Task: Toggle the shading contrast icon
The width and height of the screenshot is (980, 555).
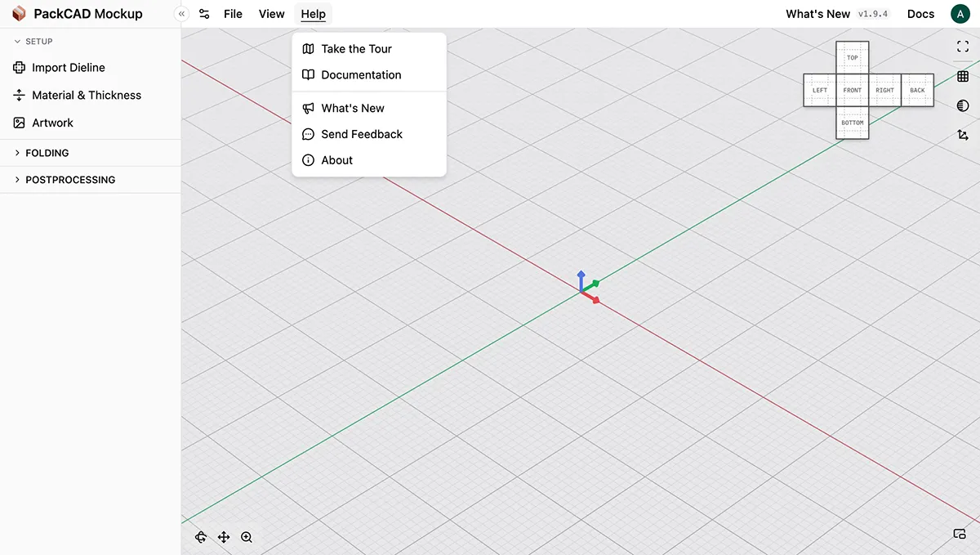Action: [x=963, y=105]
